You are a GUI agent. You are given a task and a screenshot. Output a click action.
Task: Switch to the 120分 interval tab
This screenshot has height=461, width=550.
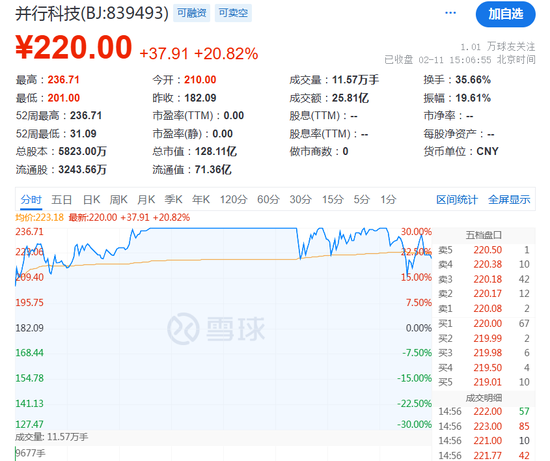[x=234, y=200]
